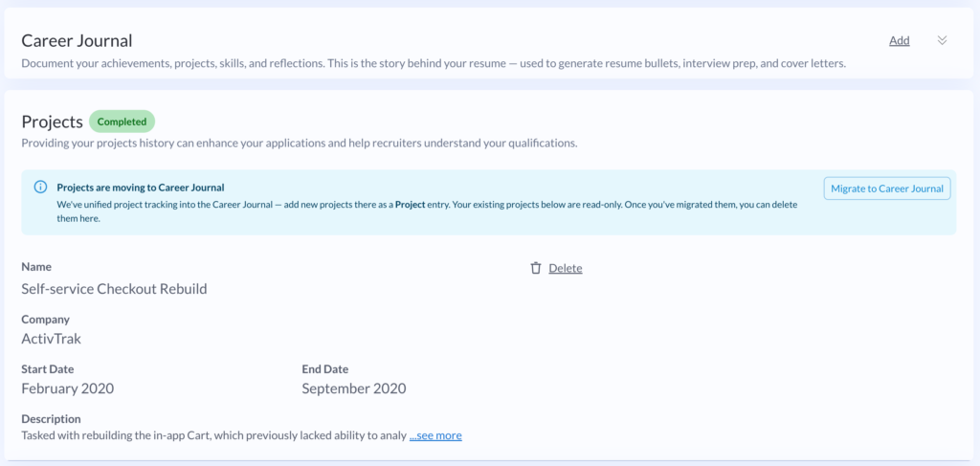Click the End Date label
980x466 pixels.
pyautogui.click(x=325, y=369)
